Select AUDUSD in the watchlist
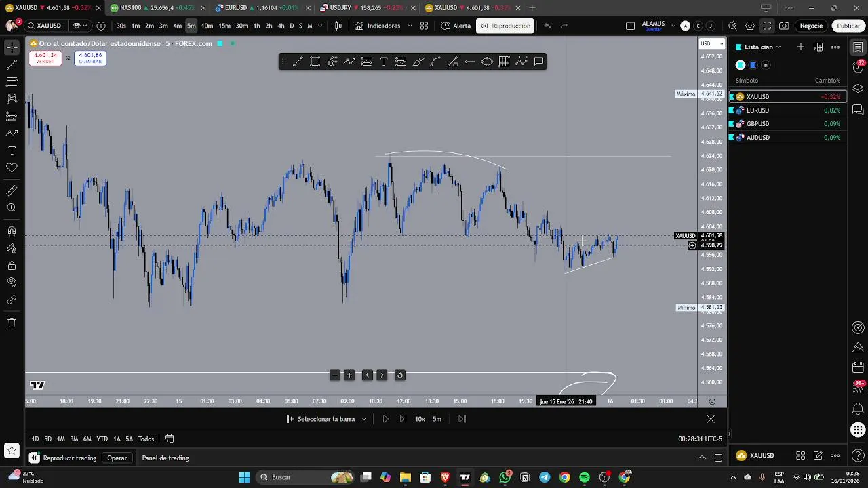 coord(788,137)
